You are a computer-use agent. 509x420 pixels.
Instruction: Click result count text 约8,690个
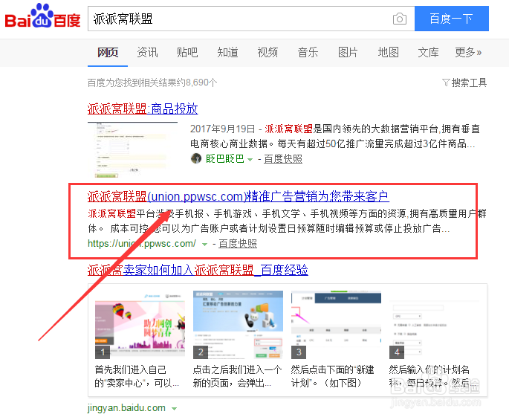pyautogui.click(x=197, y=83)
